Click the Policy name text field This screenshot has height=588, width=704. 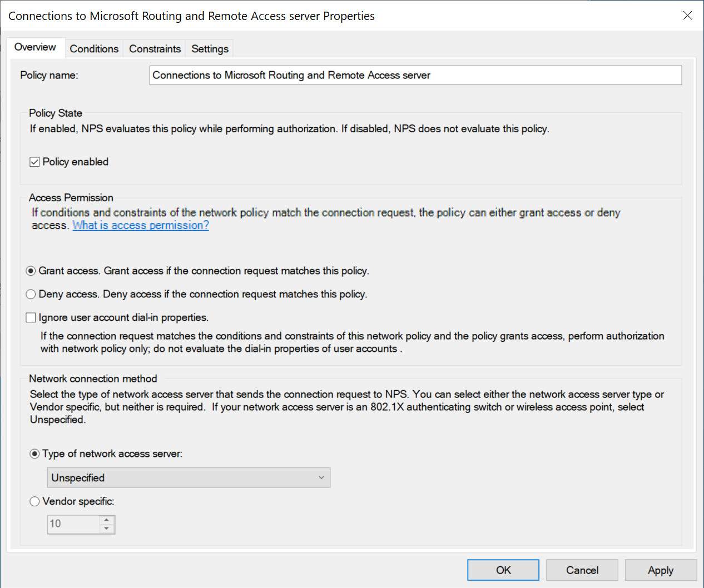click(x=415, y=76)
